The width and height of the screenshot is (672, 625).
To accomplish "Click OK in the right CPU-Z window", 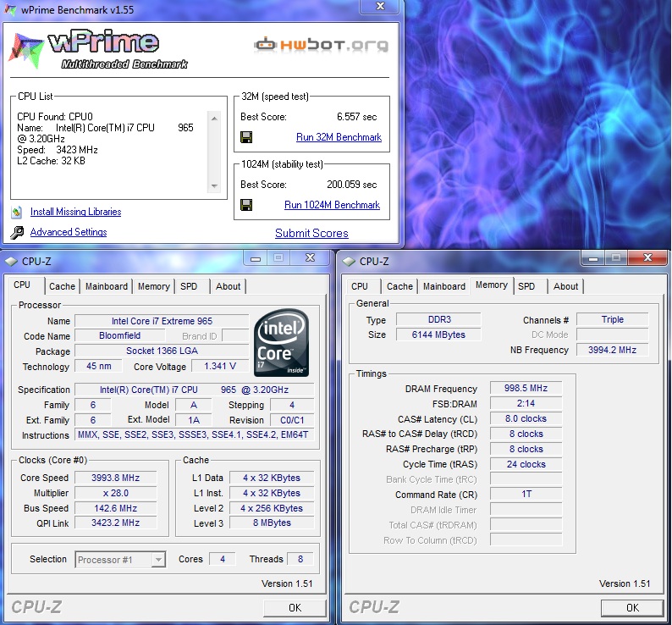I will tap(632, 608).
